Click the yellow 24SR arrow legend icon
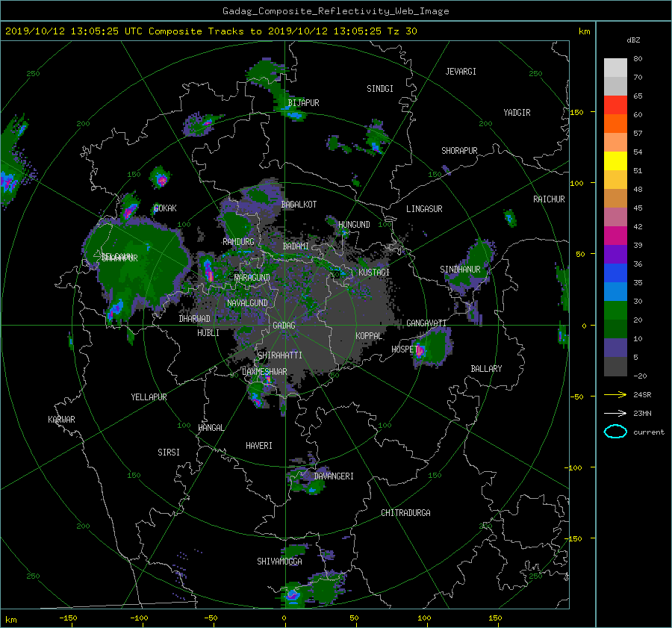The height and width of the screenshot is (628, 672). [615, 394]
